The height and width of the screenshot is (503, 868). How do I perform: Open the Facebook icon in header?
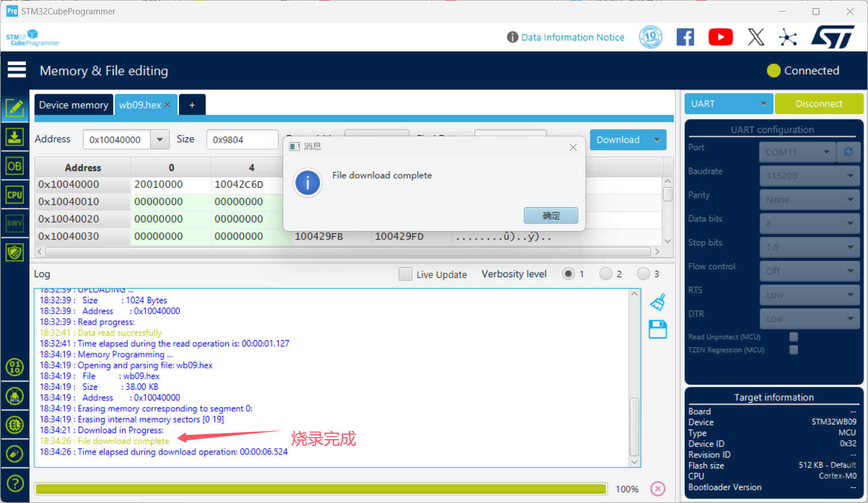tap(685, 38)
